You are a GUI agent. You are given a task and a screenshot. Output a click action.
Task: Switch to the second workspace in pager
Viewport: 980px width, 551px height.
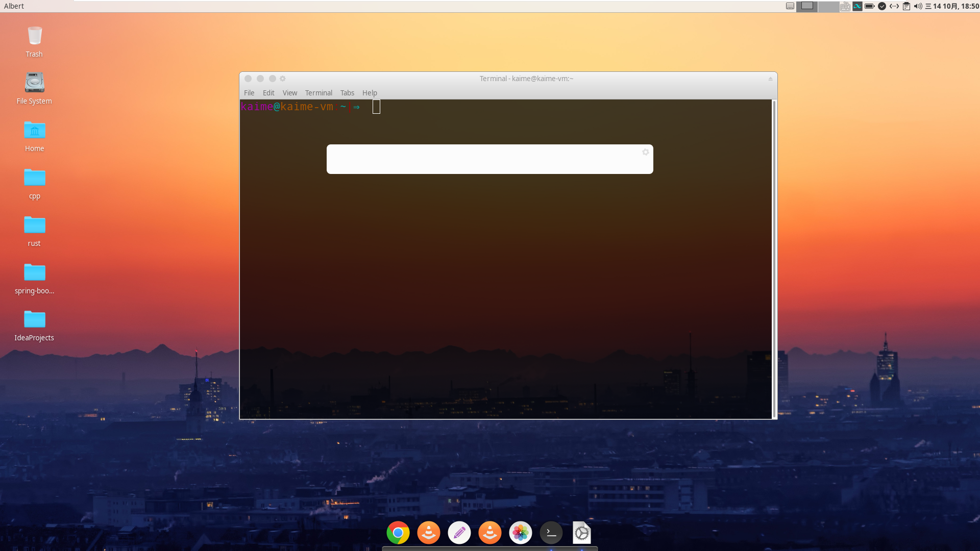click(x=828, y=6)
